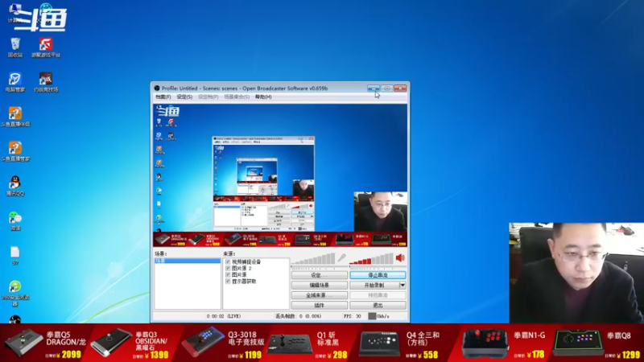Launch 腾讯QQ from the desktop
The width and height of the screenshot is (644, 362).
click(x=15, y=186)
